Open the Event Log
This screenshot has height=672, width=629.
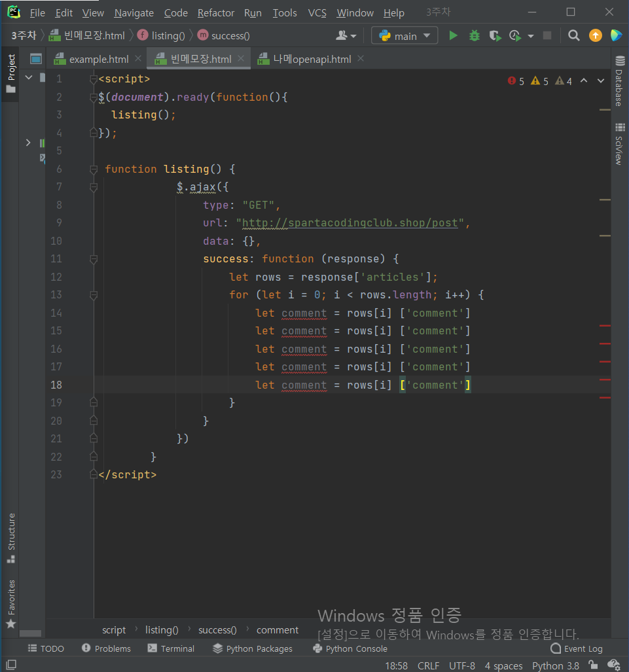click(x=577, y=648)
